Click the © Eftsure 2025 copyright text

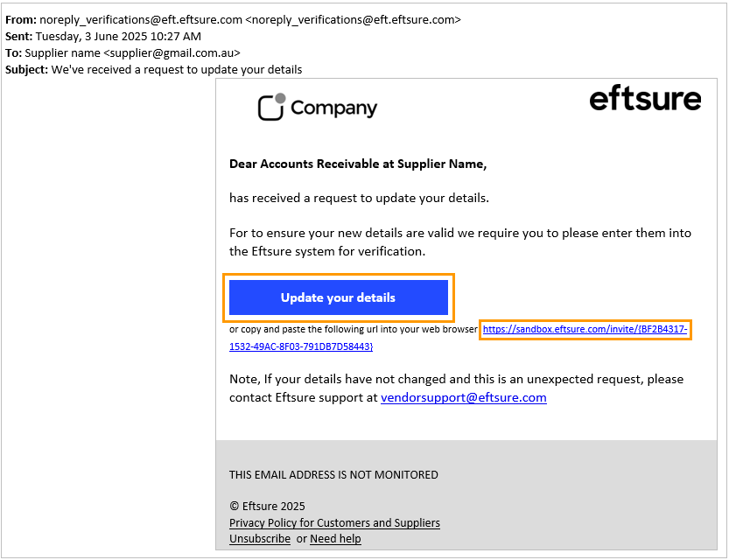coord(267,506)
